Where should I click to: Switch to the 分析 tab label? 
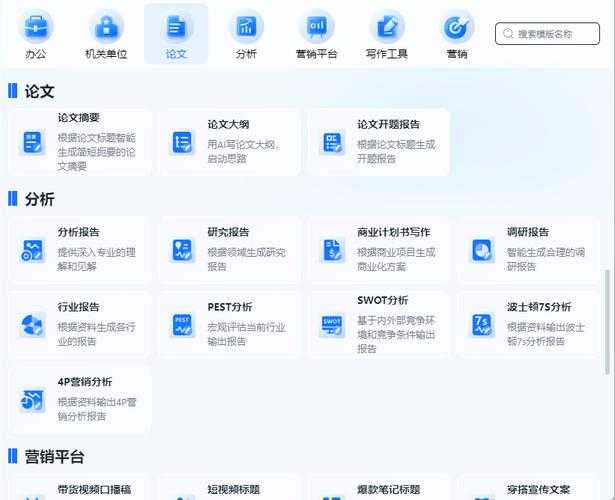[246, 54]
